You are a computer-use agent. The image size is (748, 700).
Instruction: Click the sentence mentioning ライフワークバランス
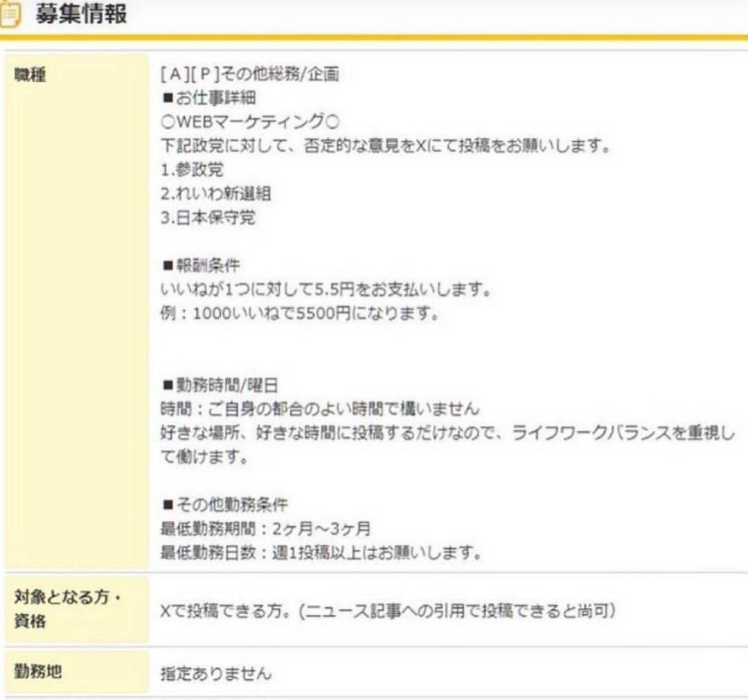[447, 445]
